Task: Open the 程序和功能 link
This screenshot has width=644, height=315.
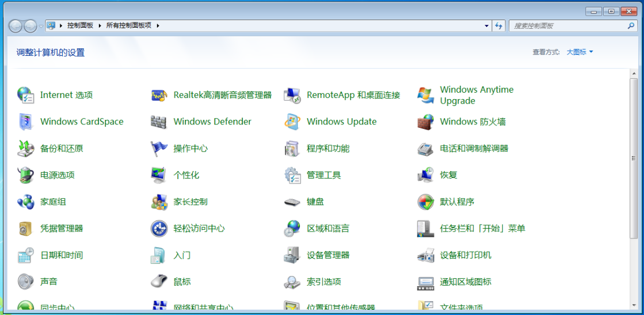Action: (x=328, y=149)
